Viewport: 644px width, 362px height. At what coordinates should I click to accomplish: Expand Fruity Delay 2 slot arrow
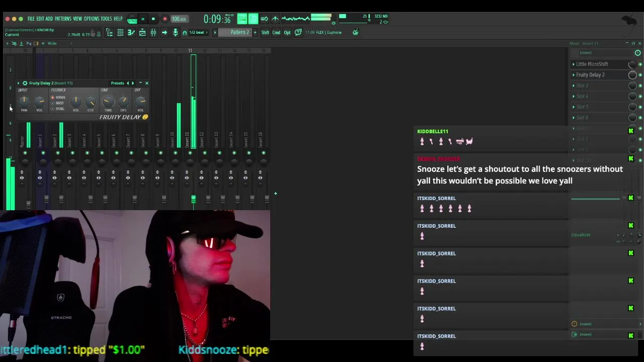(574, 75)
